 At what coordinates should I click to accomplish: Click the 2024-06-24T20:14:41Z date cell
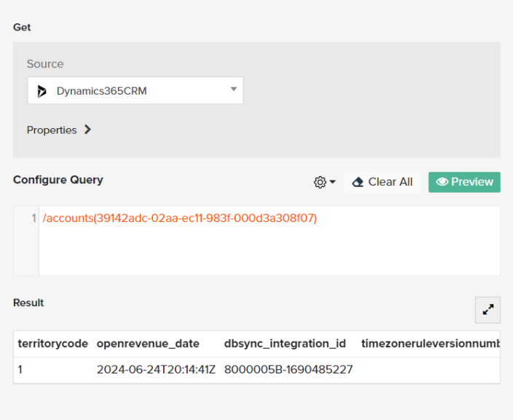point(156,370)
